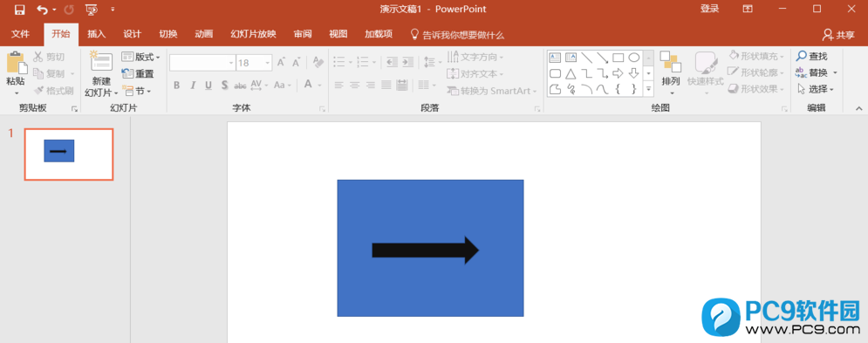Click the increase indent icon

[x=408, y=62]
